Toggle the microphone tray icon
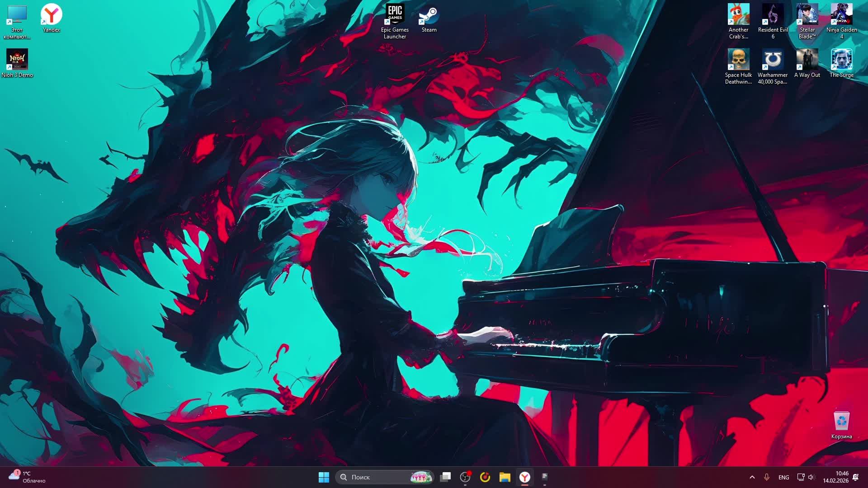 point(767,477)
